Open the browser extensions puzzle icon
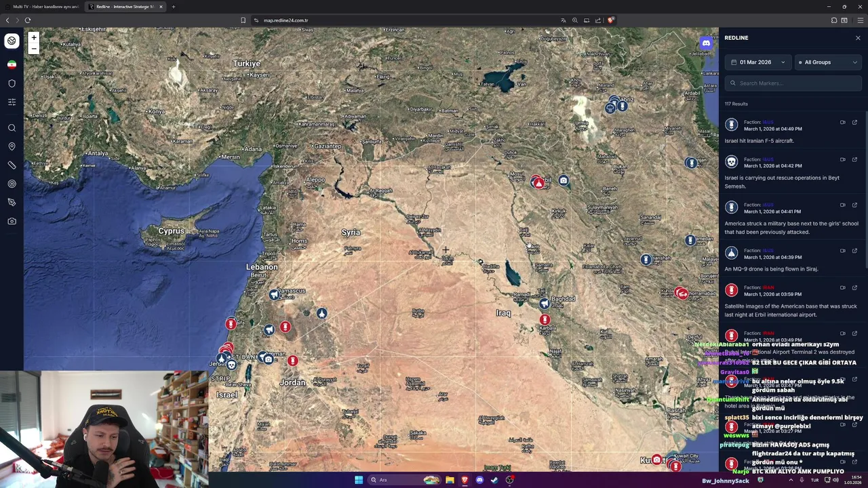The height and width of the screenshot is (488, 868). pos(834,20)
